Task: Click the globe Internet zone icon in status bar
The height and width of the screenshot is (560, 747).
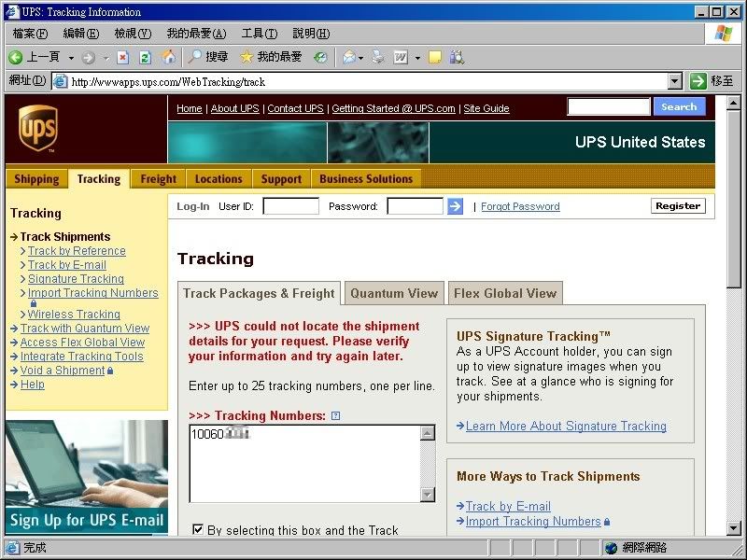Action: (611, 548)
